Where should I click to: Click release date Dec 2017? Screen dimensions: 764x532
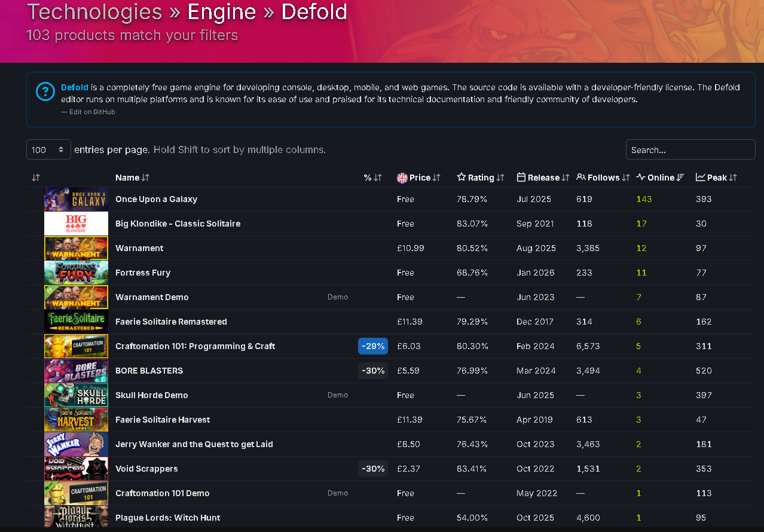coord(536,322)
